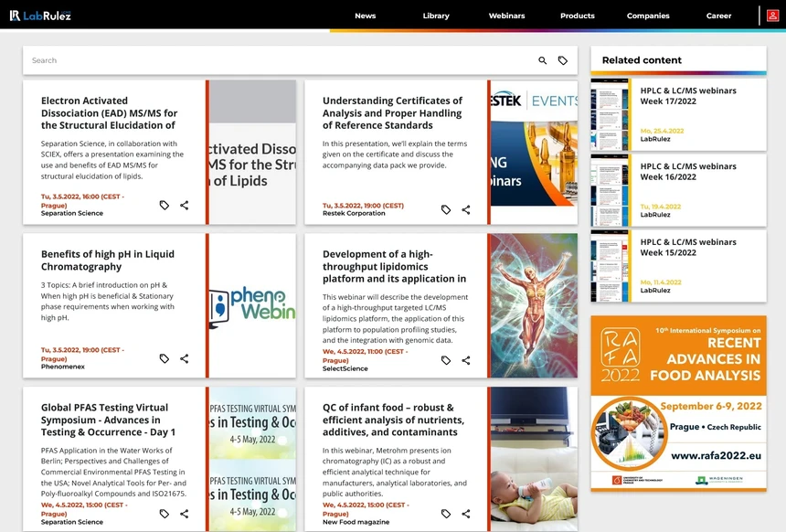Click the Restek Events preview image

pyautogui.click(x=535, y=152)
